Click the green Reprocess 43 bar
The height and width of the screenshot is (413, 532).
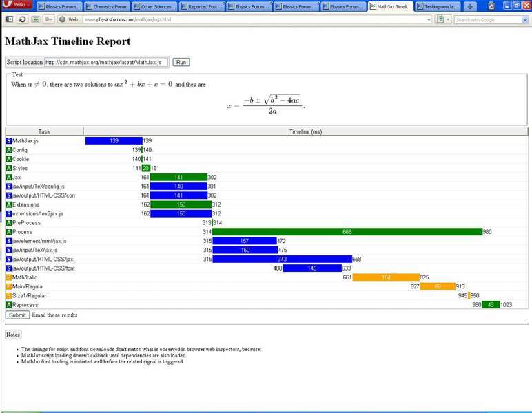coord(491,305)
